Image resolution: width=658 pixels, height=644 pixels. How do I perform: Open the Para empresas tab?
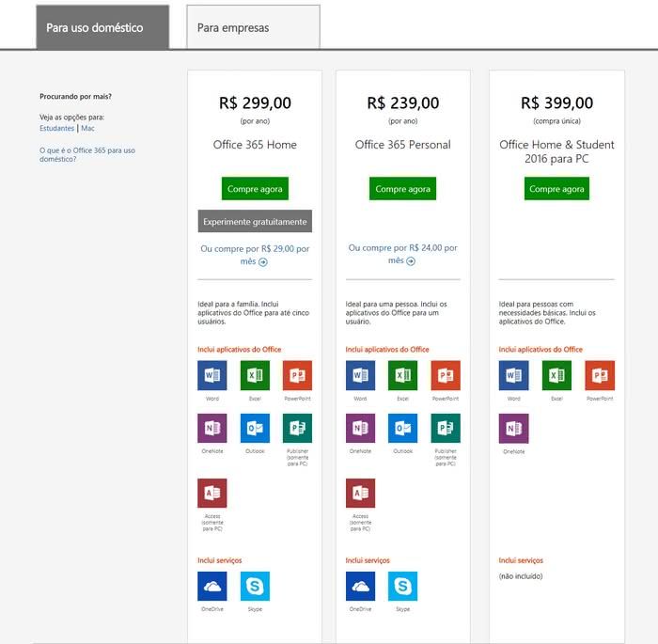tap(253, 27)
